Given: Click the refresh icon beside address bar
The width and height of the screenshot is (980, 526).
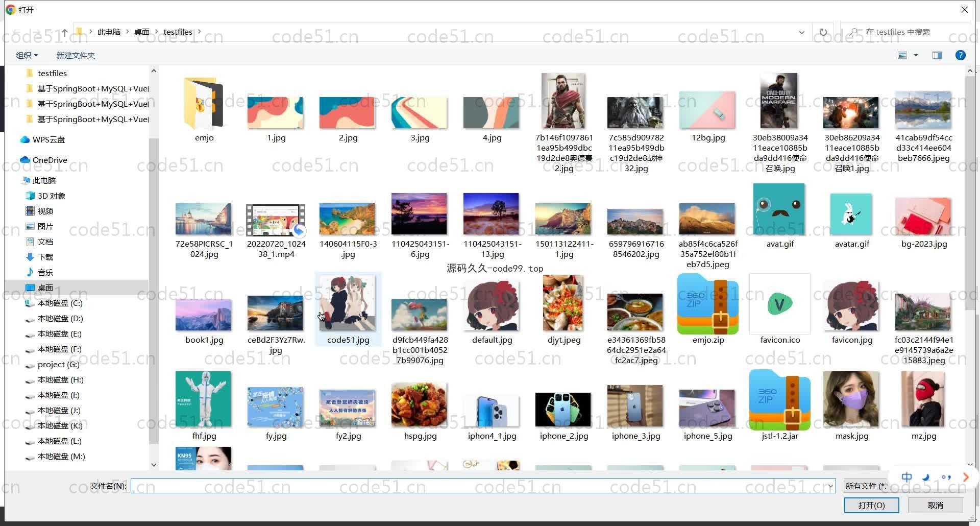Looking at the screenshot, I should [823, 32].
